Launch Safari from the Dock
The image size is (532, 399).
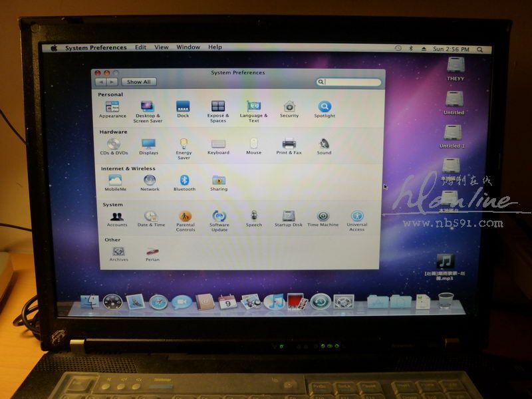point(158,302)
